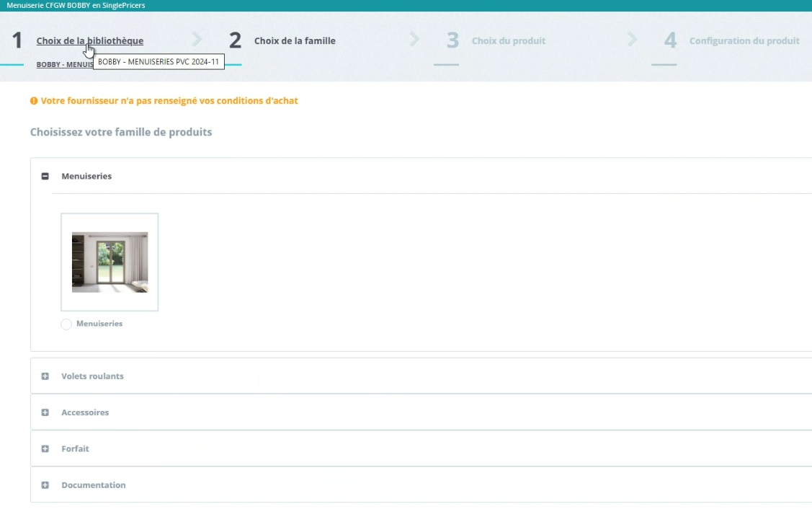Click the chevron arrow after step 1
812x509 pixels.
coord(197,40)
